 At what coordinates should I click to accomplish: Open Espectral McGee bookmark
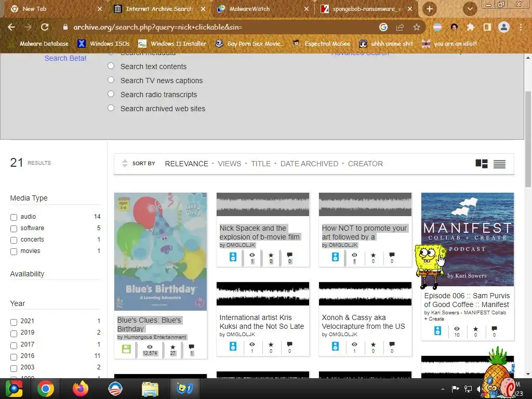pyautogui.click(x=322, y=44)
